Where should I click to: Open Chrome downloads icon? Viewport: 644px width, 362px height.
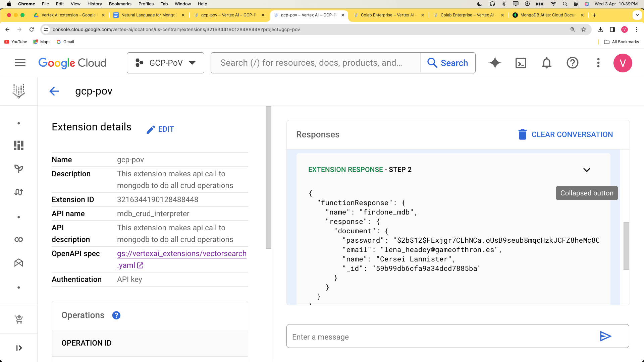600,29
